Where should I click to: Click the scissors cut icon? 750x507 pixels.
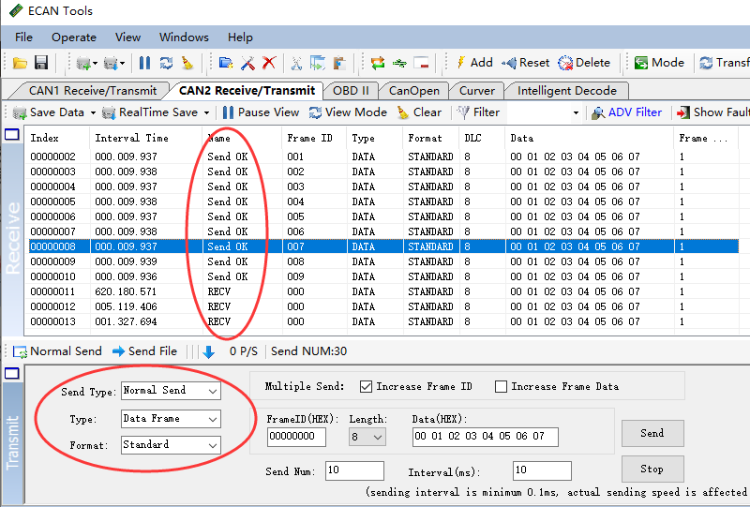(296, 63)
